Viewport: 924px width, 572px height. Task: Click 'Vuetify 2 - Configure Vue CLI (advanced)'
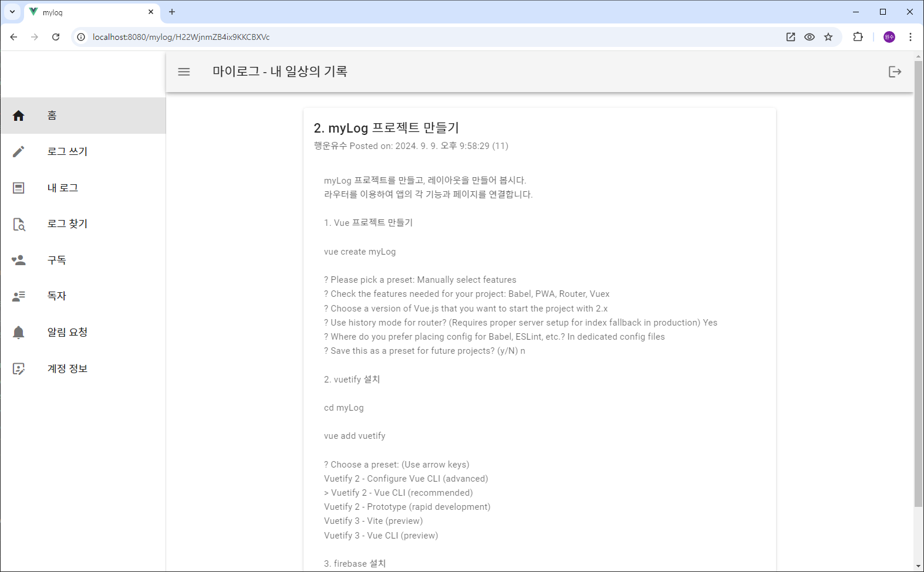pyautogui.click(x=406, y=479)
